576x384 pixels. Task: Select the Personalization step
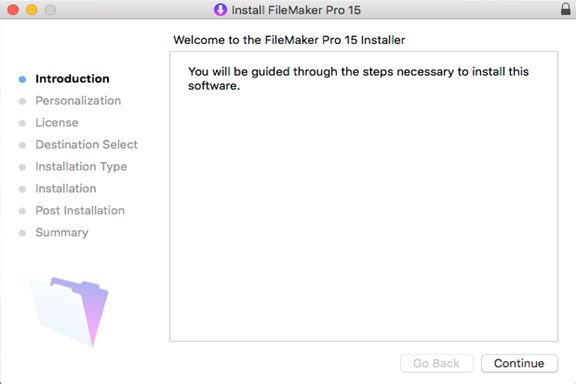coord(78,101)
